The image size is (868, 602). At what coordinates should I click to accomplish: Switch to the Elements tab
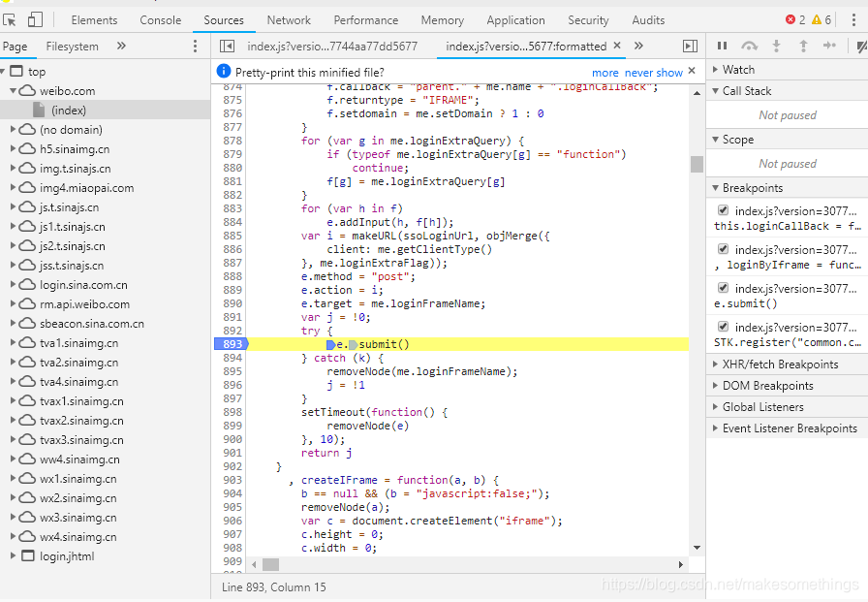[x=94, y=20]
